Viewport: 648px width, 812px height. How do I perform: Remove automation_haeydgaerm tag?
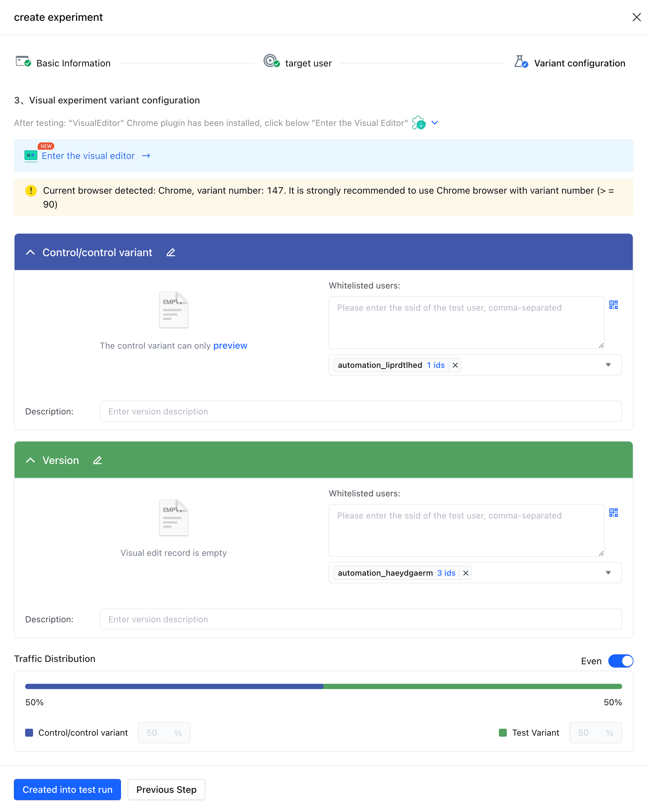pos(466,573)
